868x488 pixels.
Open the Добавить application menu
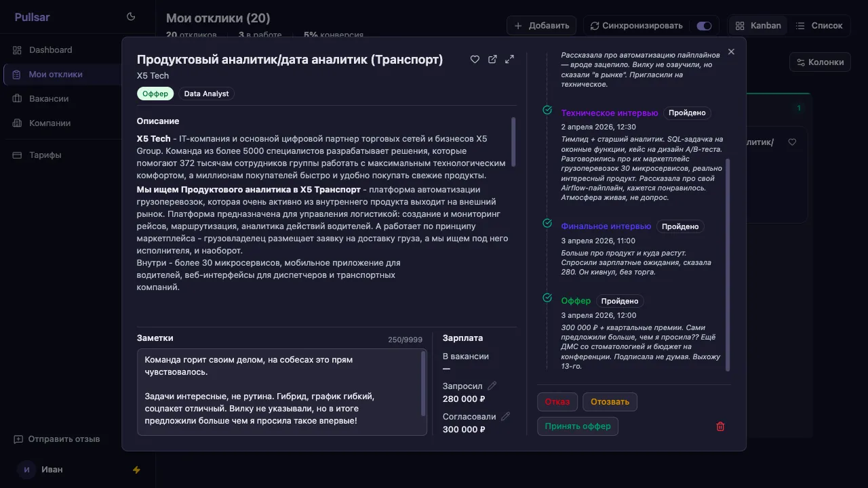tap(541, 26)
